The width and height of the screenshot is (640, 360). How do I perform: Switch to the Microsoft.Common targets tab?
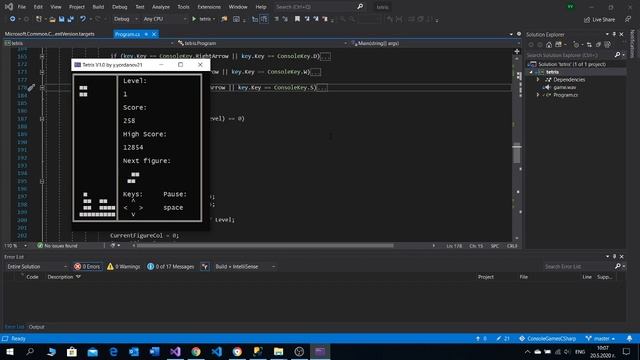click(x=50, y=34)
